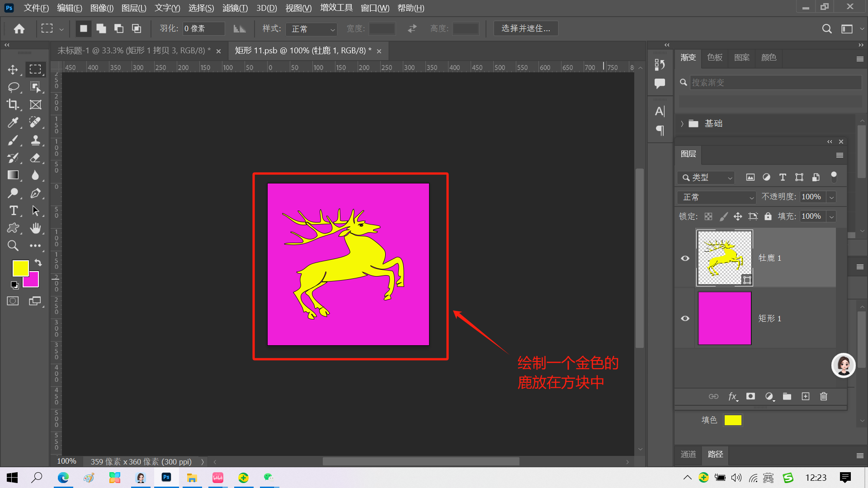
Task: Select the Zoom tool in toolbar
Action: (13, 246)
